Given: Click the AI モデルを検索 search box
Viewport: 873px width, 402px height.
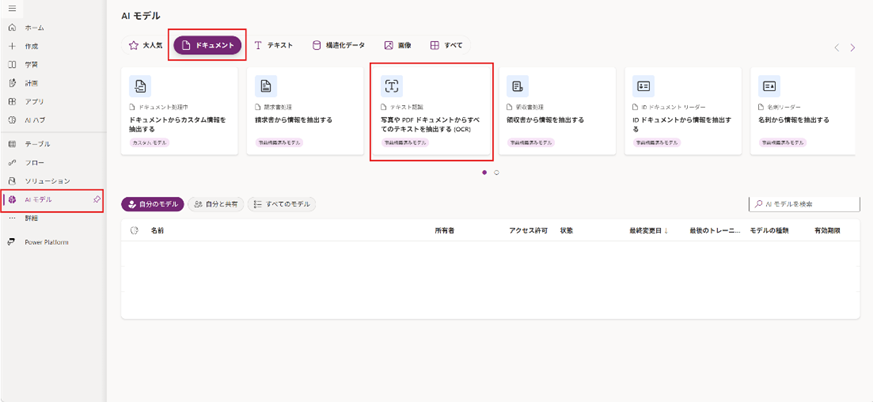Looking at the screenshot, I should point(804,204).
